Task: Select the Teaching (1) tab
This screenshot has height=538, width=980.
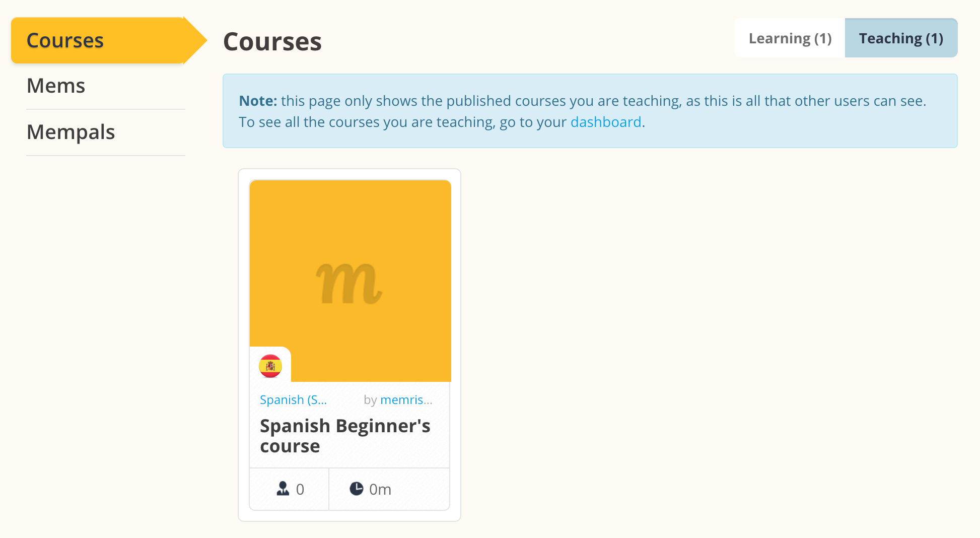Action: 901,38
